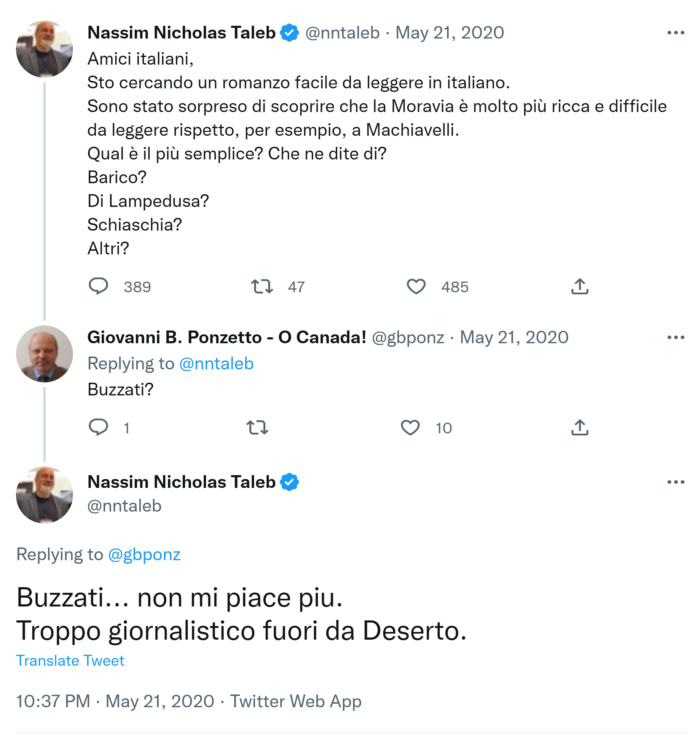Retweet Giovanni's Buzzati tweet
The image size is (700, 744).
258,427
